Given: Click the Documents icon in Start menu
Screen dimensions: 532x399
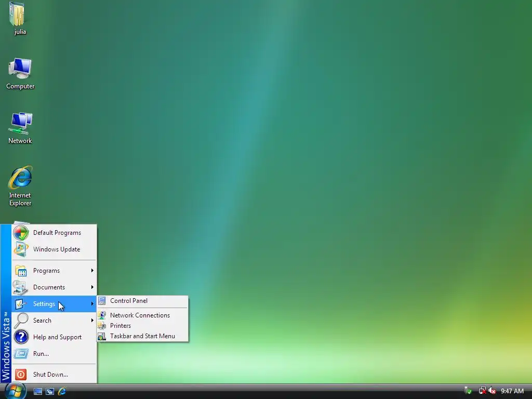Looking at the screenshot, I should click(x=20, y=287).
